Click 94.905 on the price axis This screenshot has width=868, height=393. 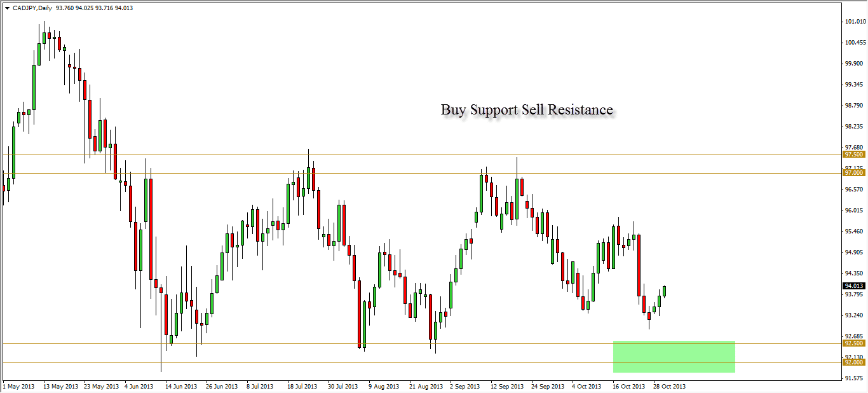(854, 252)
